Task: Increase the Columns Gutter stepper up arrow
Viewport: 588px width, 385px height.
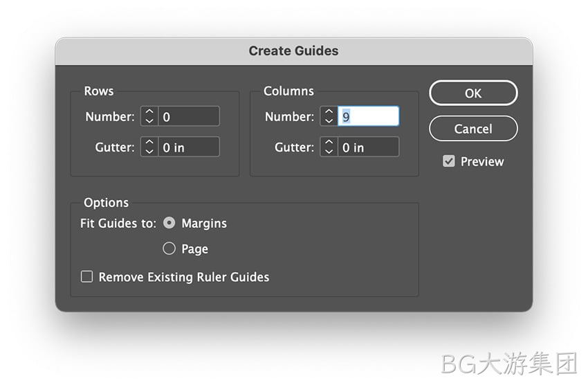Action: [x=329, y=143]
